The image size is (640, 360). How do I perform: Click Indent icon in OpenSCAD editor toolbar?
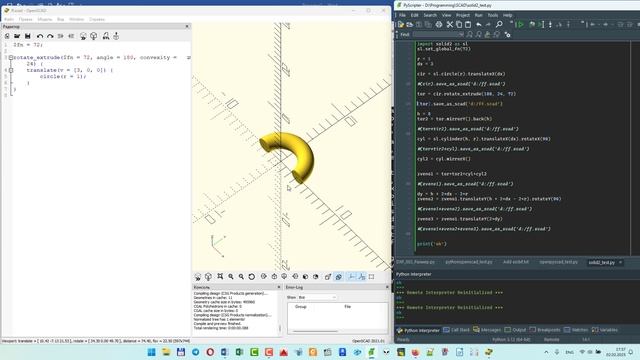(x=71, y=36)
